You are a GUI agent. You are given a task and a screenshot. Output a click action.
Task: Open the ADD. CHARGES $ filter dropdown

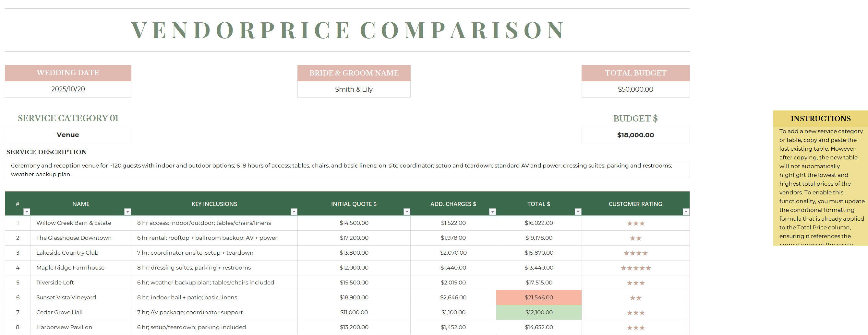pos(492,212)
